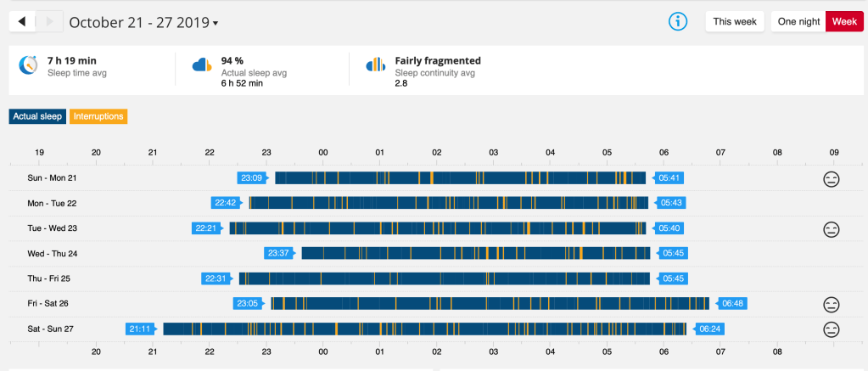Screen dimensions: 868x371
Task: Click the Sun - Mon 21 smiley face
Action: 831,178
